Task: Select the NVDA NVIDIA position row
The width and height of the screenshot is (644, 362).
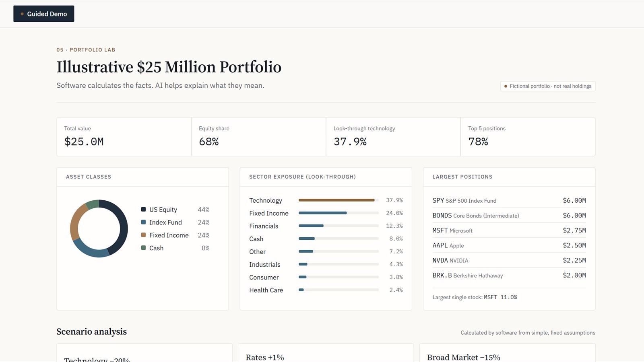Action: [509, 260]
